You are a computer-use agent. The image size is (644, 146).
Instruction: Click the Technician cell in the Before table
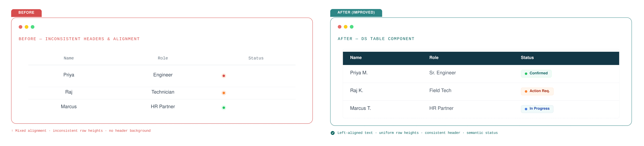[x=163, y=92]
